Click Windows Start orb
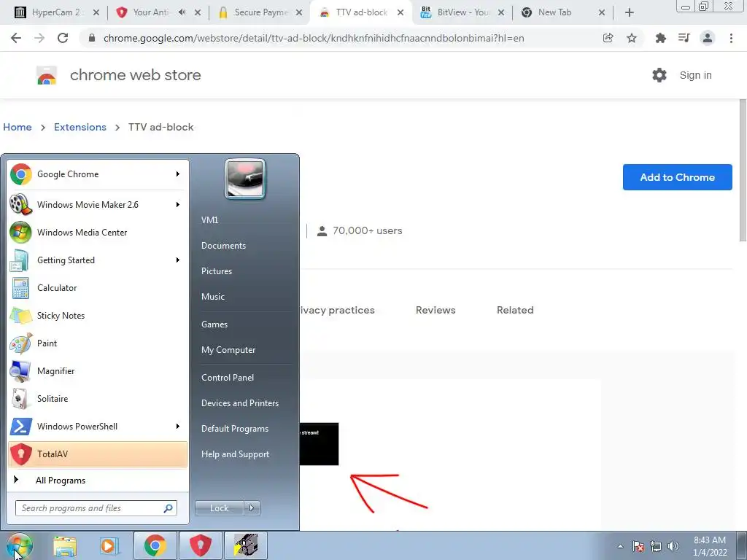 (x=20, y=545)
